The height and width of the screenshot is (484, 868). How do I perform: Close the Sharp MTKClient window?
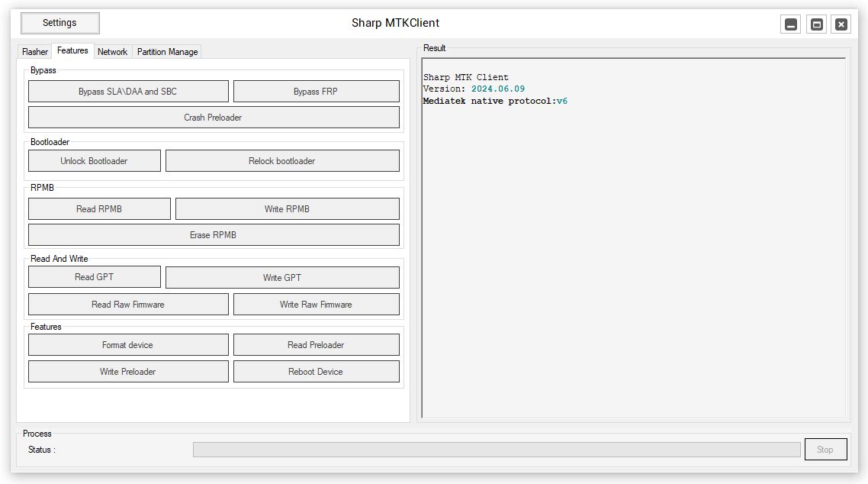[841, 24]
